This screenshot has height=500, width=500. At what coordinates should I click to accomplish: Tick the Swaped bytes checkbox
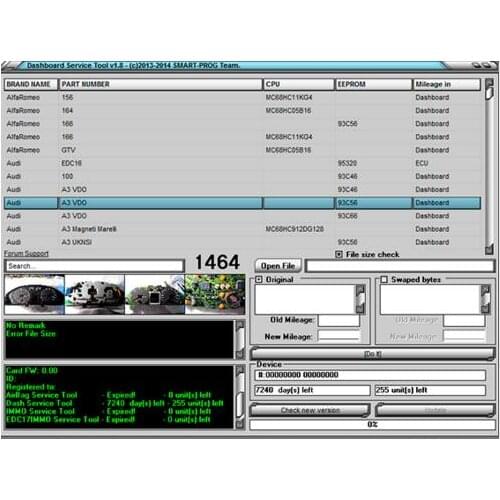(x=384, y=280)
